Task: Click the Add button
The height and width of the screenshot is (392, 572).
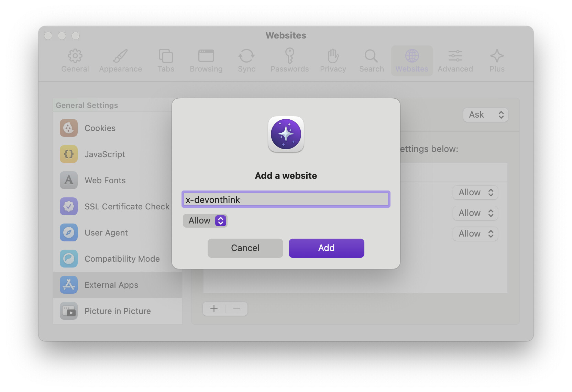Action: pos(327,248)
